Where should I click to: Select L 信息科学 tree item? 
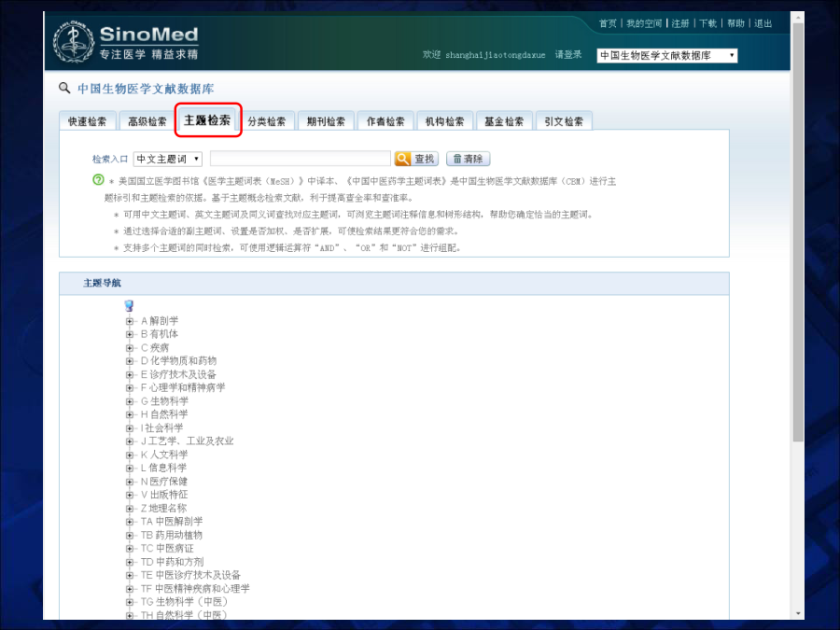click(164, 468)
